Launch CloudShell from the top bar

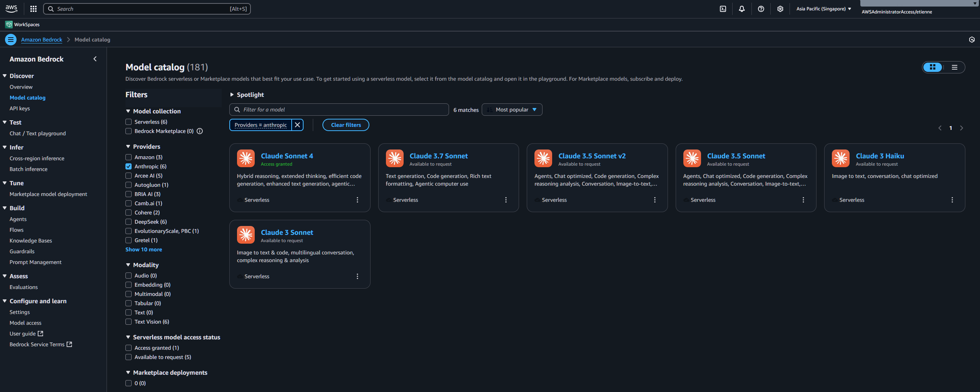(723, 9)
